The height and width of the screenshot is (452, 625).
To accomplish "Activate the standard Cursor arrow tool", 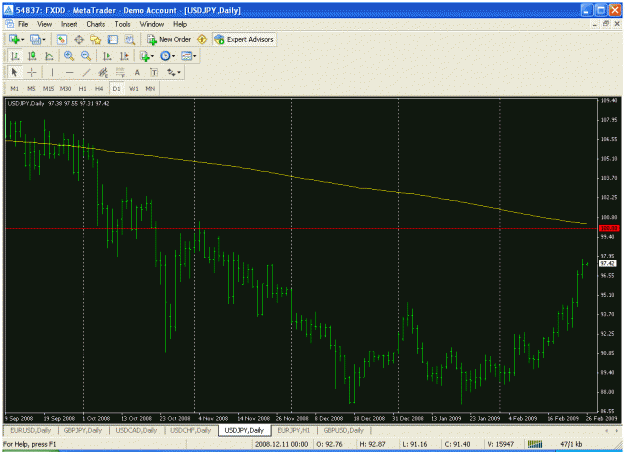I will [14, 72].
